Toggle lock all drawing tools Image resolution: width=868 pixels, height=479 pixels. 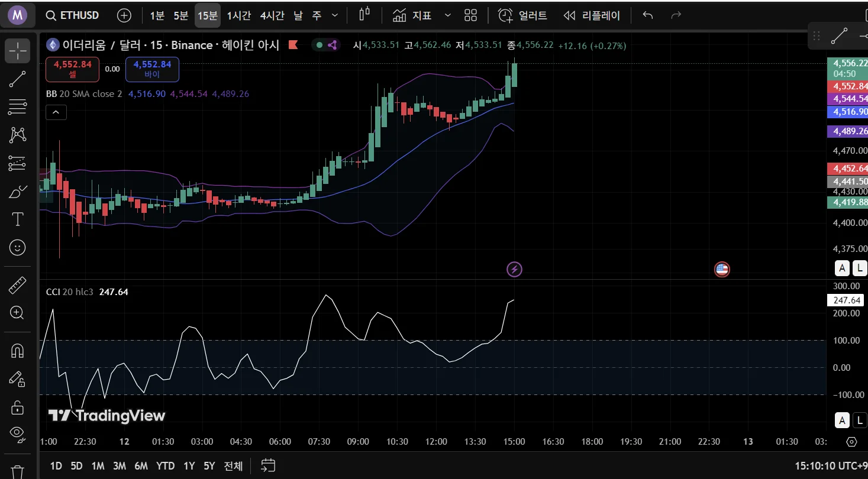[18, 407]
